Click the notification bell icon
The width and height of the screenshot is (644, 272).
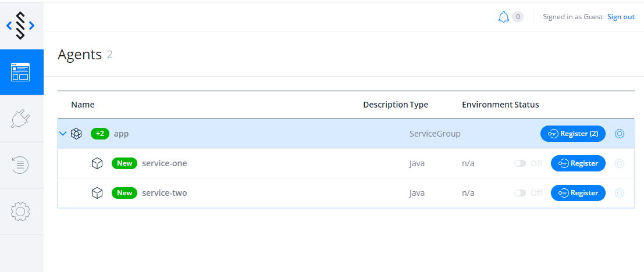coord(504,17)
